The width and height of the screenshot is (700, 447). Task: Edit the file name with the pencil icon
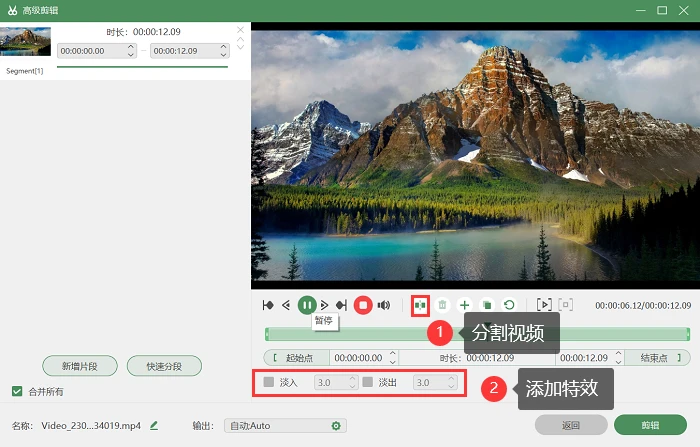pos(154,426)
